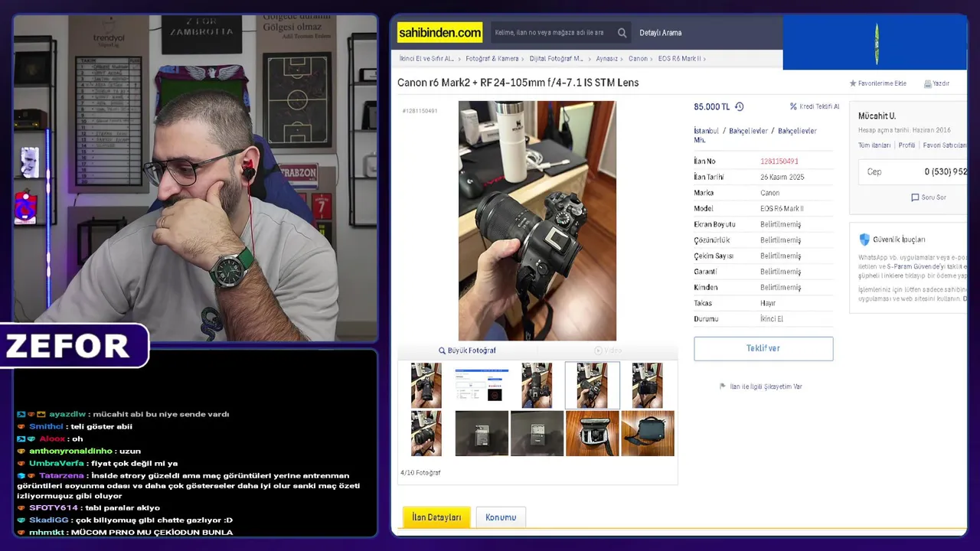The width and height of the screenshot is (980, 551).
Task: Click the first Bahçelievler district link
Action: coord(748,131)
